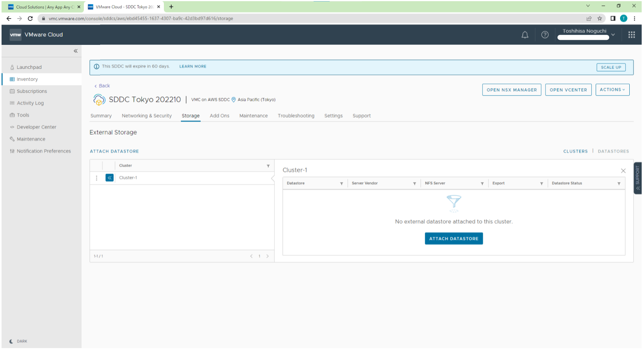This screenshot has width=644, height=350.
Task: Open the browser tab search dropdown
Action: (x=588, y=6)
